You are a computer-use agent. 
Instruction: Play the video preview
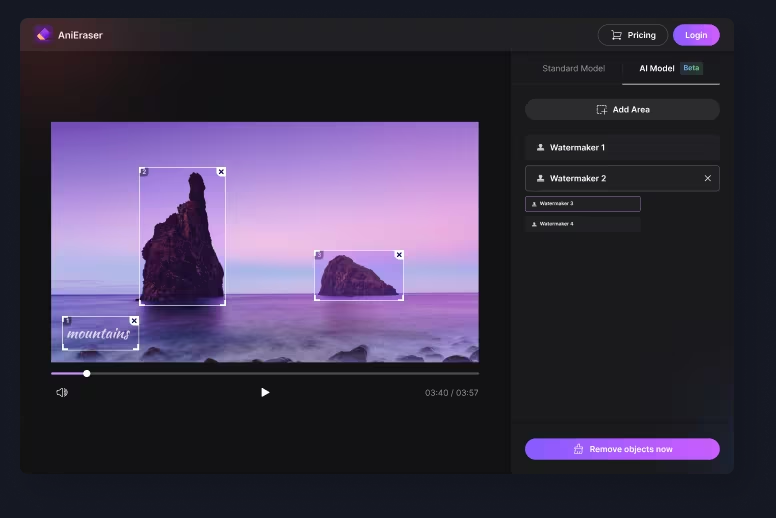click(x=265, y=393)
